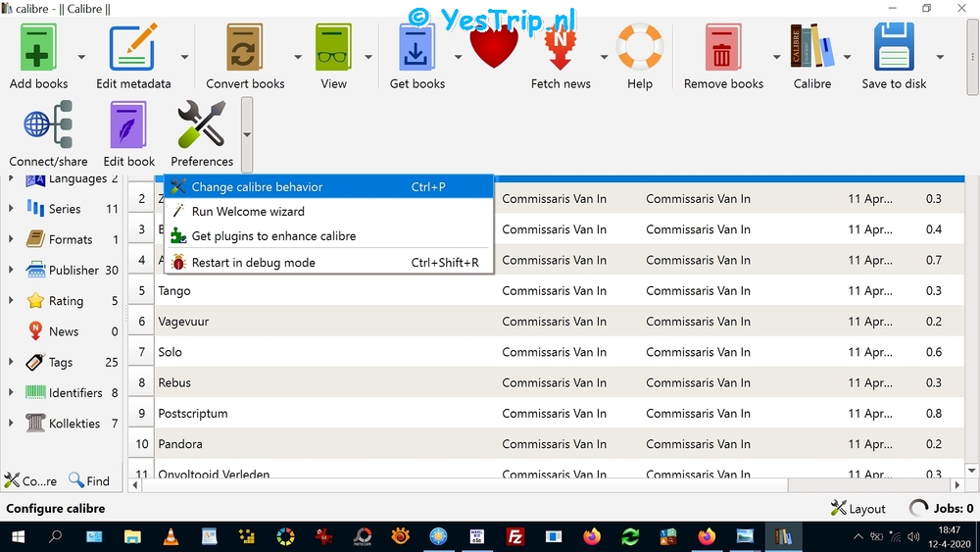Viewport: 980px width, 552px height.
Task: Click the Save to disk icon
Action: [x=894, y=47]
